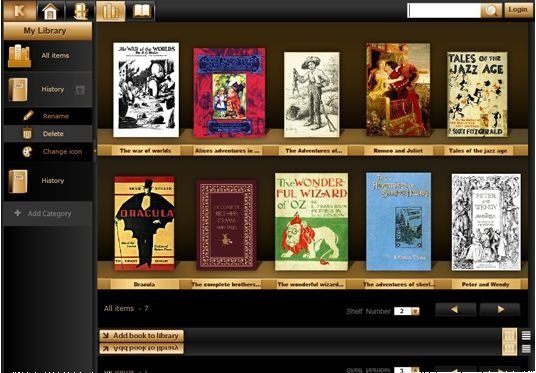Choose Change icon from category menu
This screenshot has height=373, width=536.
pos(48,151)
